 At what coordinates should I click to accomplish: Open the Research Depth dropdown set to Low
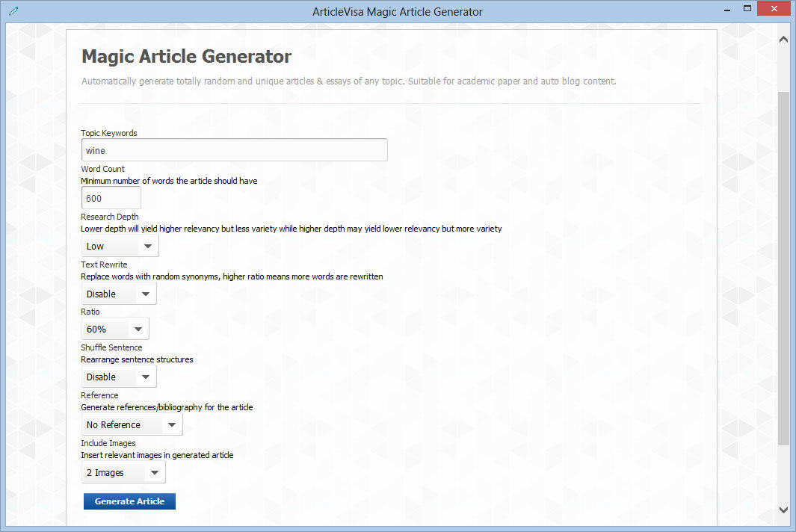point(120,247)
